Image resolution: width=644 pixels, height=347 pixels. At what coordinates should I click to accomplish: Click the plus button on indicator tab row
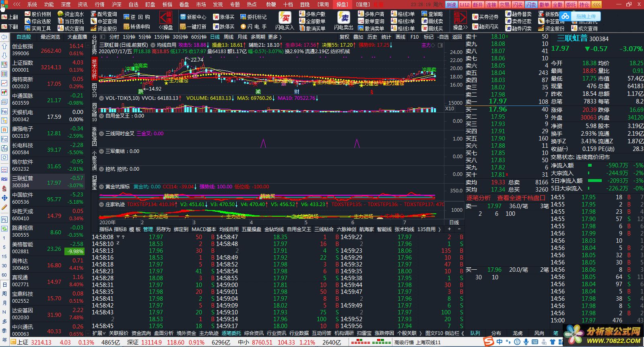click(x=450, y=229)
